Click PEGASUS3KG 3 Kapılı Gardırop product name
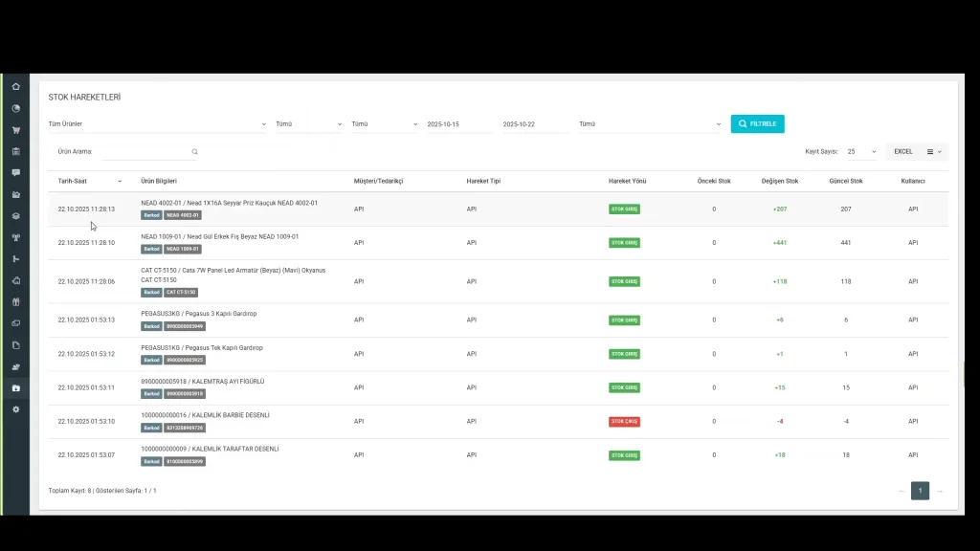This screenshot has height=551, width=980. [199, 314]
